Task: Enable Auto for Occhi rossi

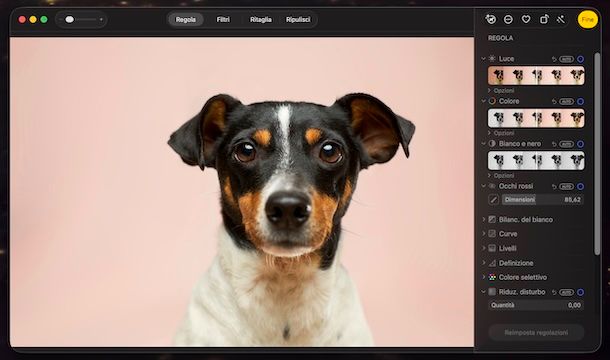Action: (566, 187)
